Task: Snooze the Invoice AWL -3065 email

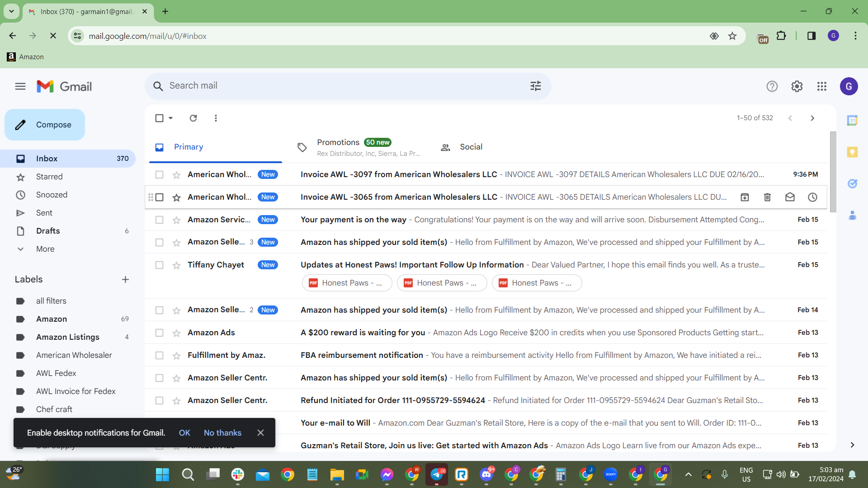Action: pos(812,197)
